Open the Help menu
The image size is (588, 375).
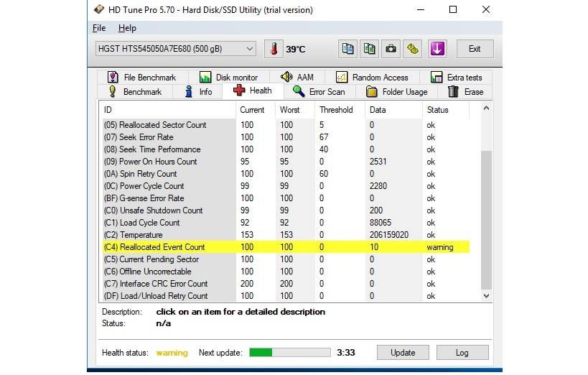(x=127, y=28)
